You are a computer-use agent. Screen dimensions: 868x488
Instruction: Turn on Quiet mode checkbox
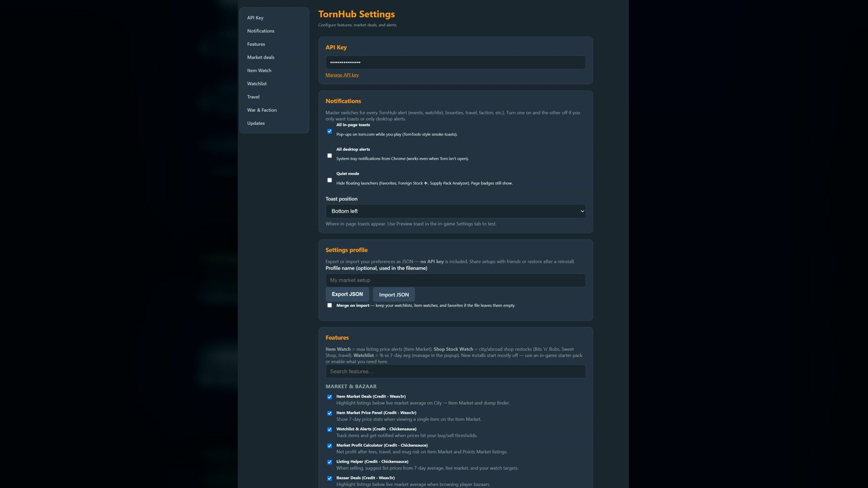coord(329,180)
